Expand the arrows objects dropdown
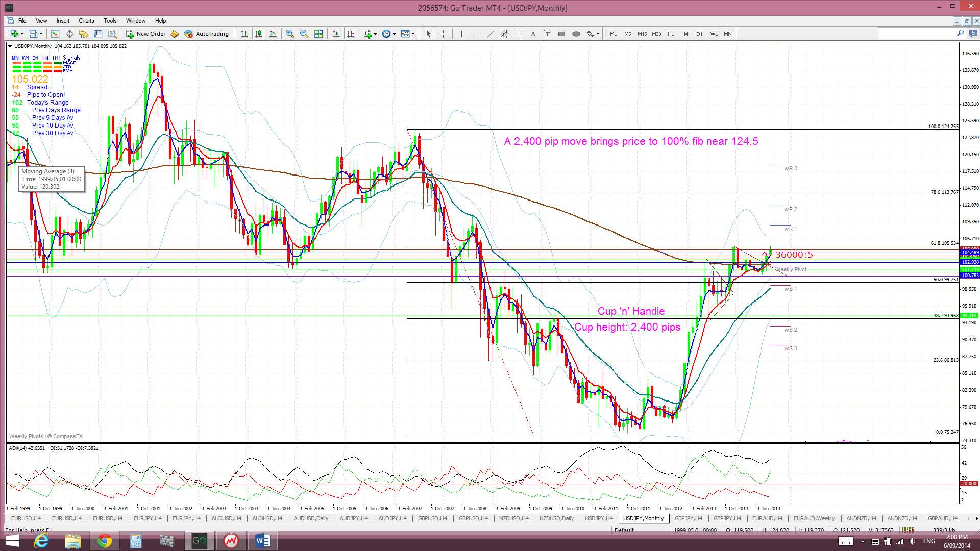This screenshot has height=551, width=980. [x=598, y=34]
